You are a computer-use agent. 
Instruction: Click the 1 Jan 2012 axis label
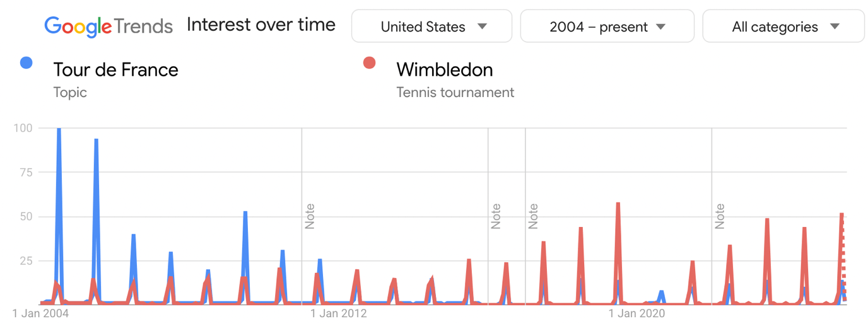[340, 313]
